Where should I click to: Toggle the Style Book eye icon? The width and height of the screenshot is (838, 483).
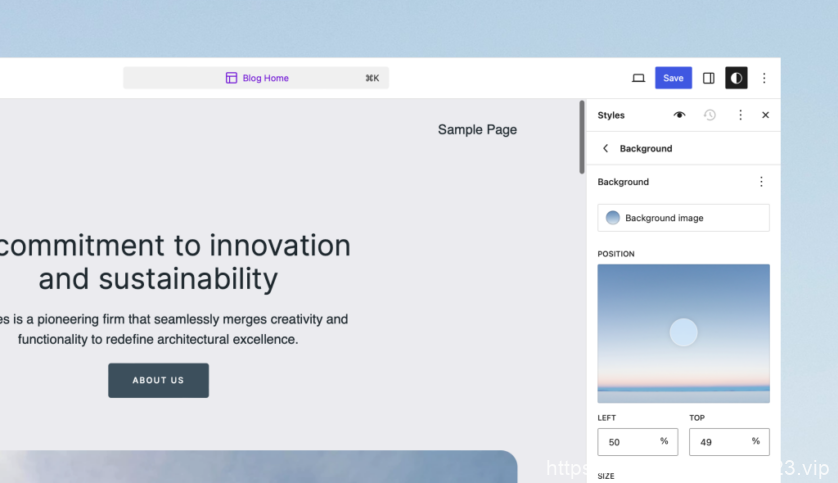coord(679,115)
